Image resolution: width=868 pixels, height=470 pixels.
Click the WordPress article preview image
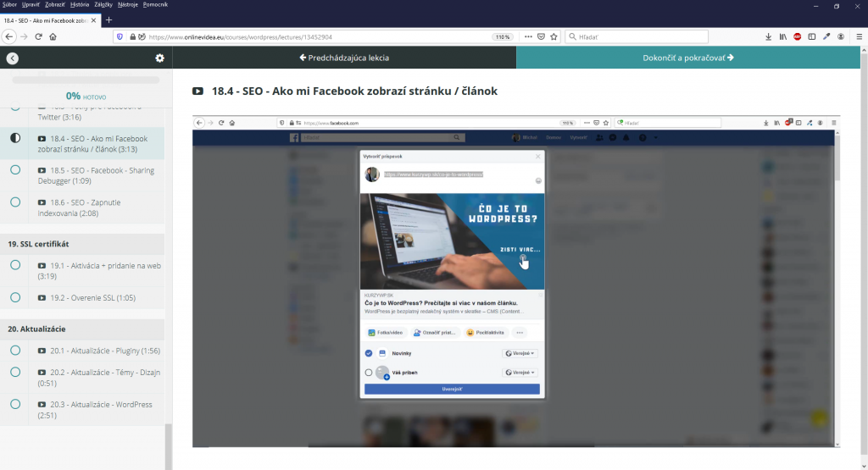452,241
